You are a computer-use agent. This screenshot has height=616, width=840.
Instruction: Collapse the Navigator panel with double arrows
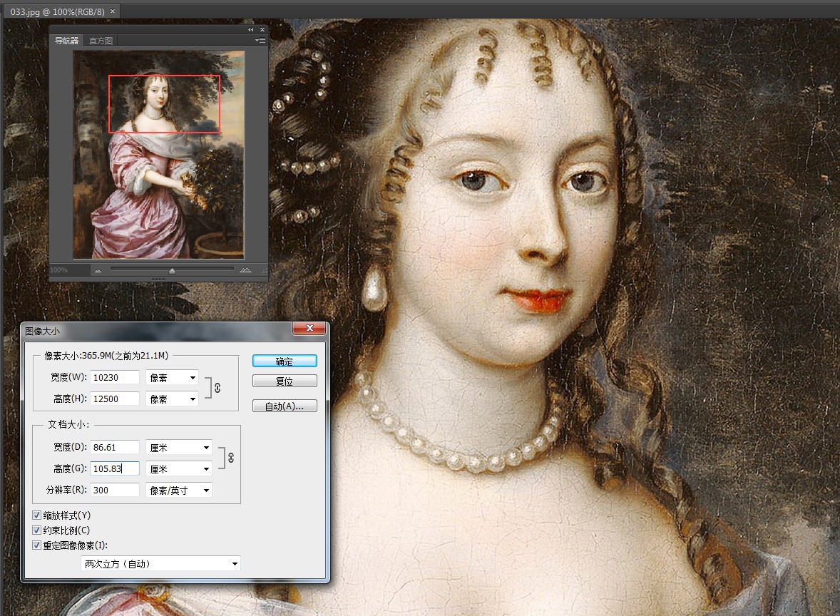tap(251, 29)
